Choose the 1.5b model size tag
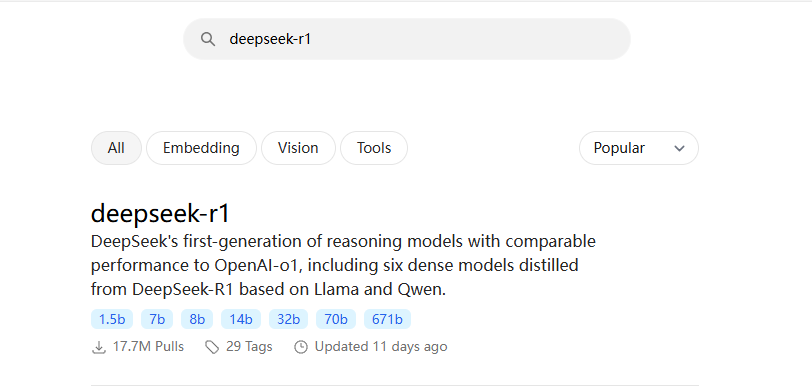This screenshot has width=812, height=387. coord(112,319)
